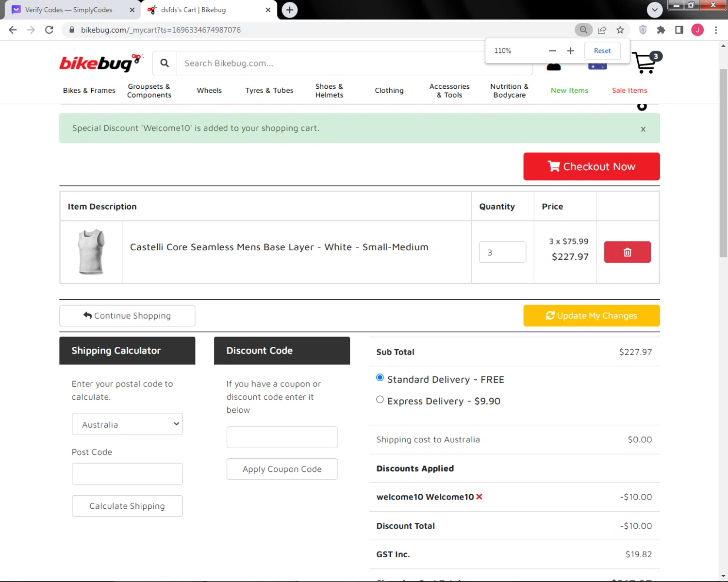Image resolution: width=728 pixels, height=582 pixels.
Task: Open the tab search dropdown
Action: point(655,10)
